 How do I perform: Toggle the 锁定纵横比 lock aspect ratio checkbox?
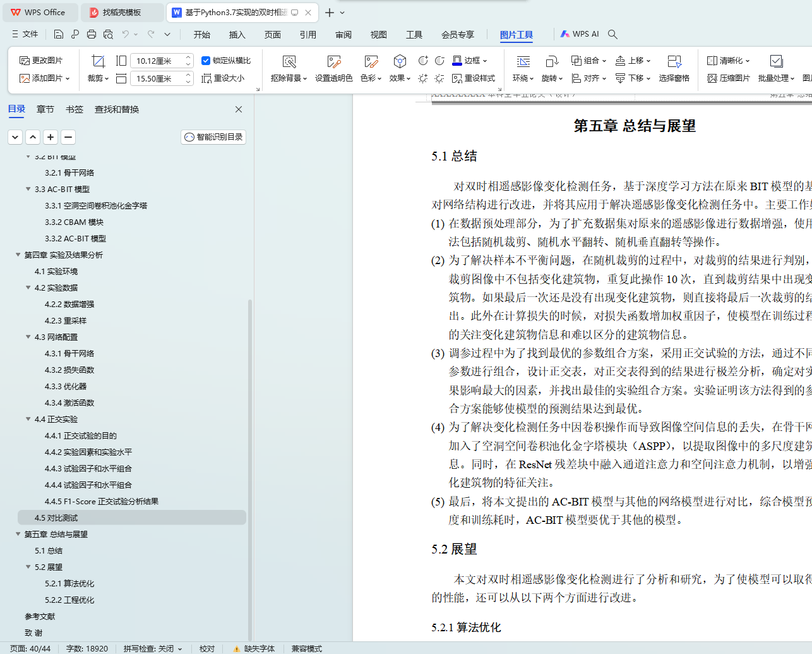205,61
